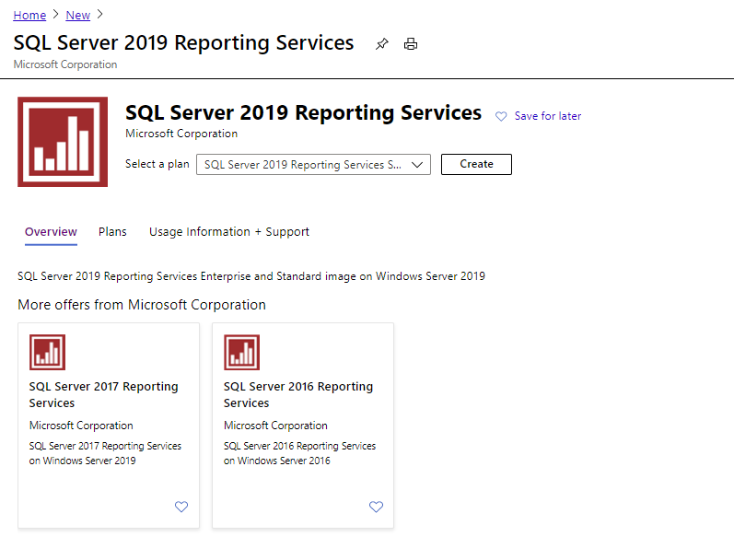Pin SQL Server 2019 Reporting Services to dashboard
The height and width of the screenshot is (560, 734).
(x=381, y=44)
